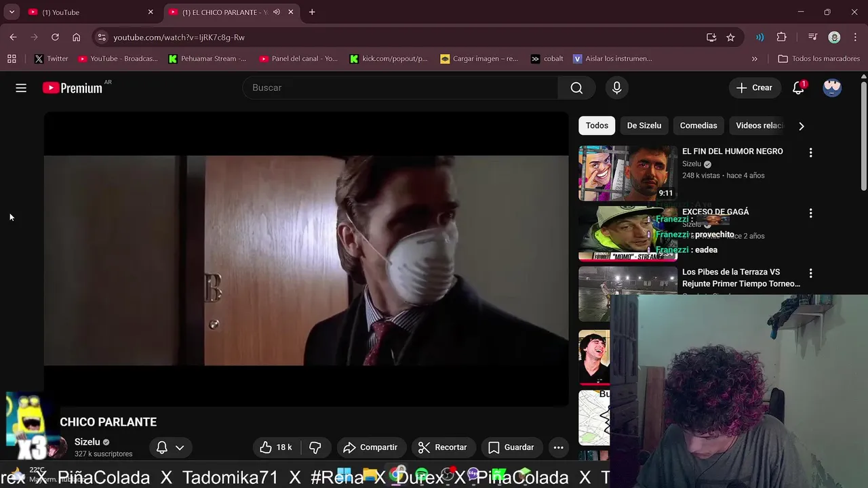Click the Recortar button

tap(443, 447)
